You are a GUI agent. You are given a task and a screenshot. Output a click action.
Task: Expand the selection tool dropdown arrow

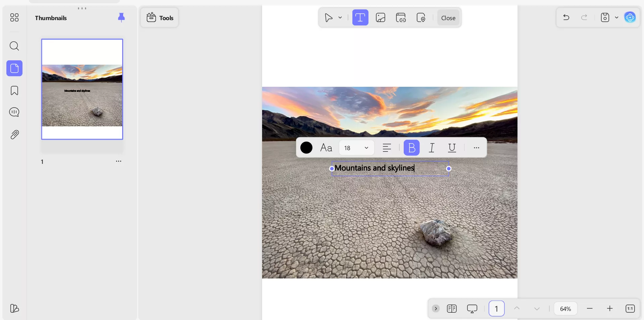click(340, 18)
